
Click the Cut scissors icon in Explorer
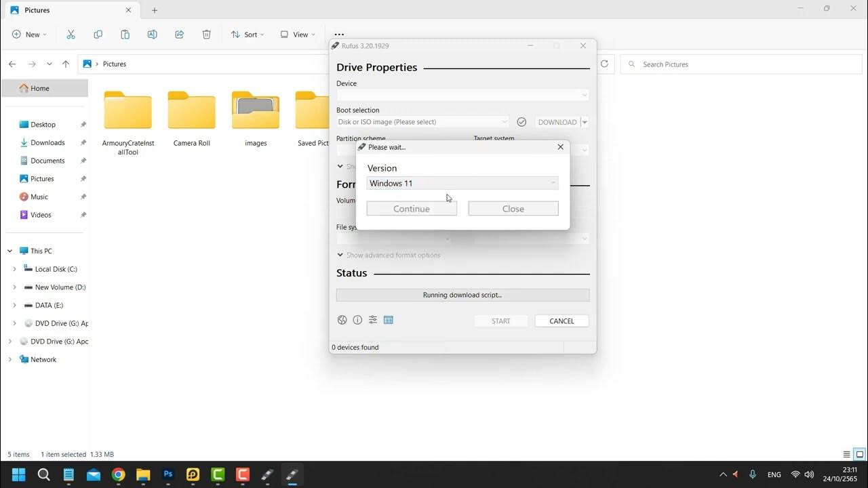[x=71, y=35]
